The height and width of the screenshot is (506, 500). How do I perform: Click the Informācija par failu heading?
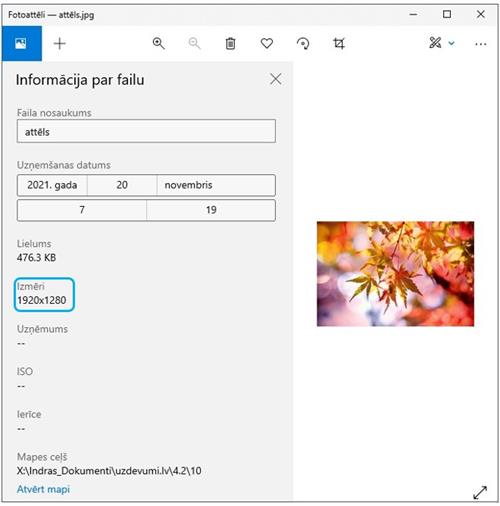click(80, 80)
